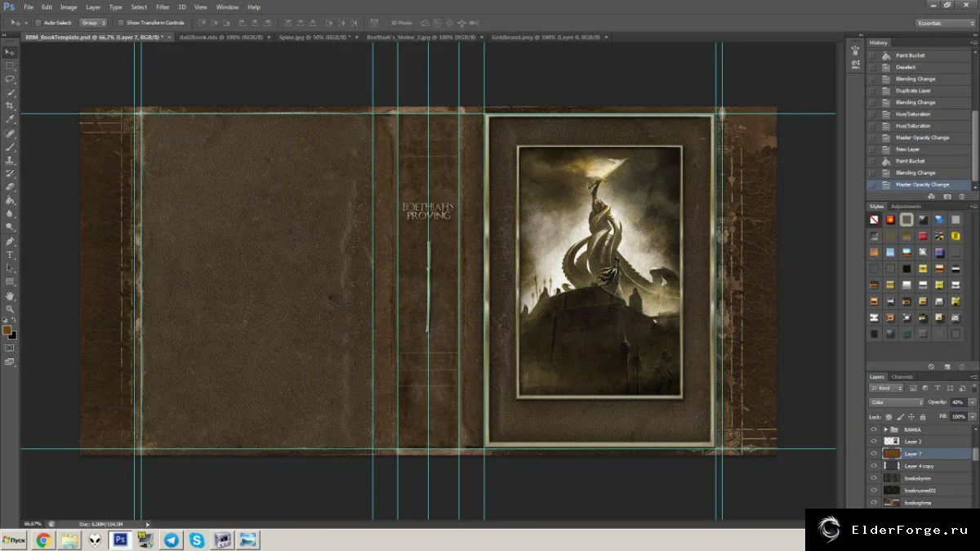Open Google Chrome from the taskbar
The width and height of the screenshot is (980, 551).
point(43,540)
